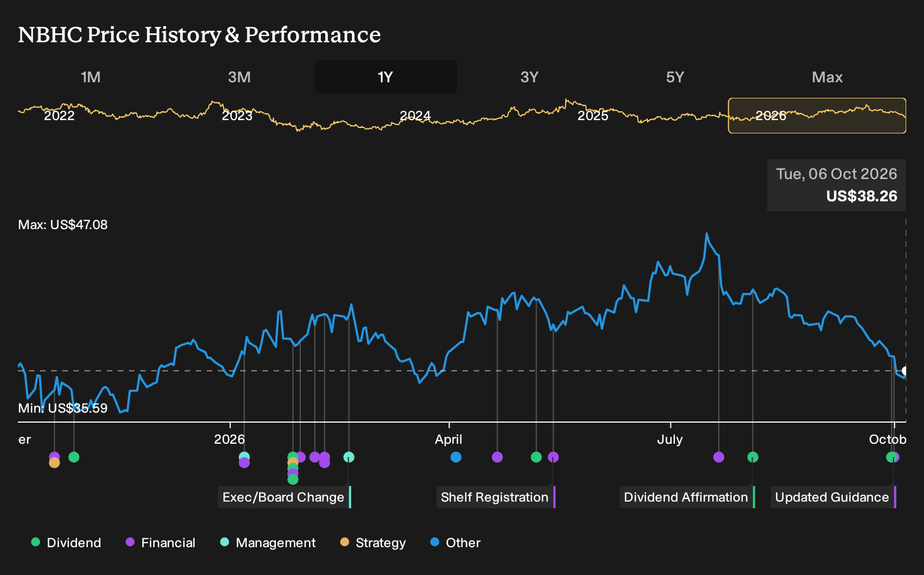The image size is (924, 575).
Task: Select purple marker above Shelf Registration label
Action: click(x=553, y=457)
